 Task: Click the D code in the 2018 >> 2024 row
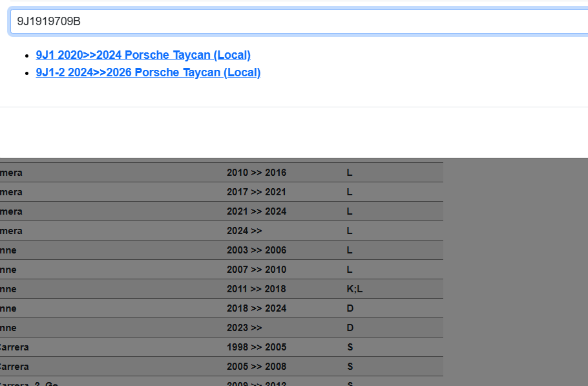pyautogui.click(x=350, y=308)
